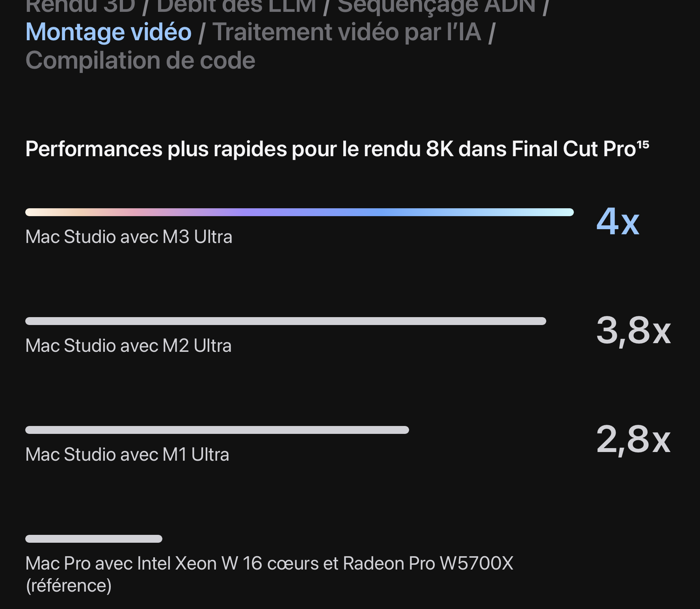Switch to Traitement vidéo par l'IA tab

347,32
